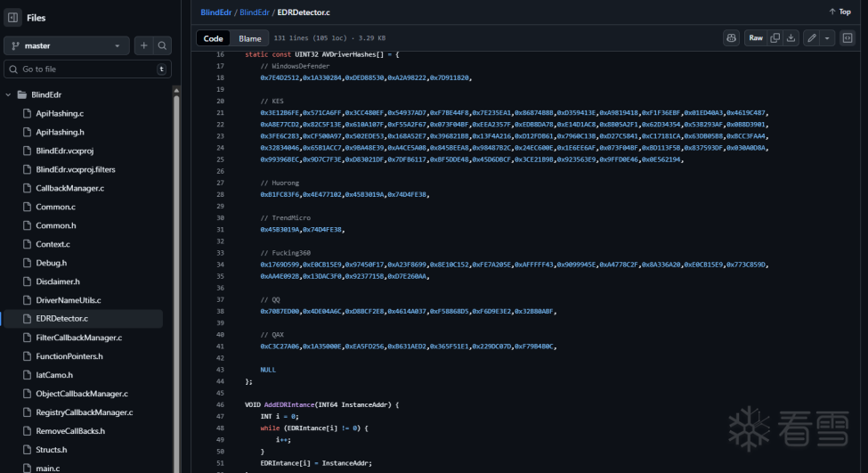
Task: Click the AddEDRIntance function name
Action: tap(289, 405)
